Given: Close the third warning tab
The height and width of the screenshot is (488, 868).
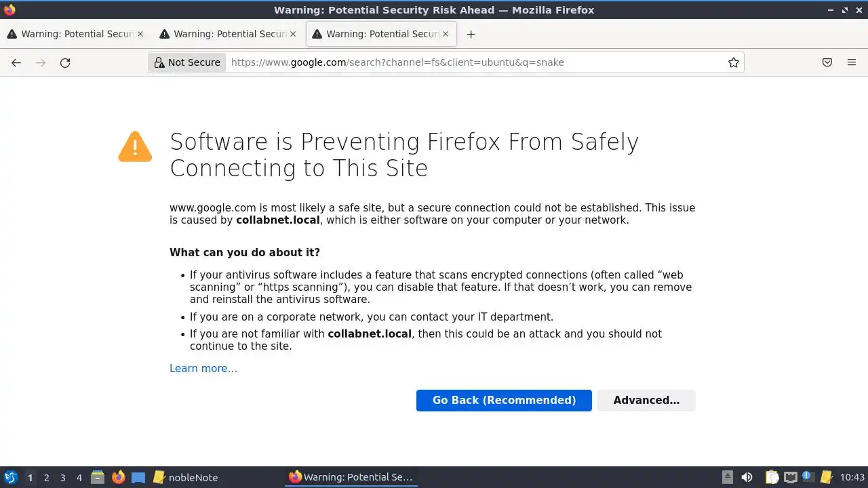Looking at the screenshot, I should pyautogui.click(x=446, y=34).
